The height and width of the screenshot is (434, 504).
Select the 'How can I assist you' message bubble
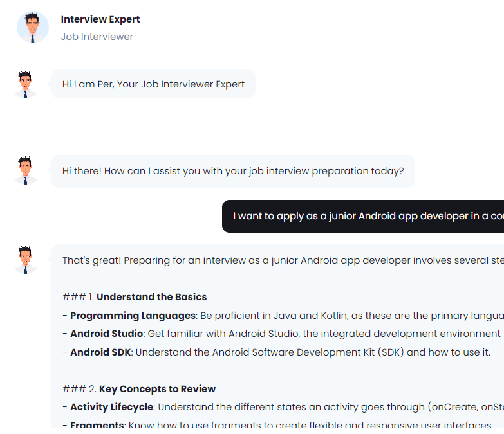233,171
